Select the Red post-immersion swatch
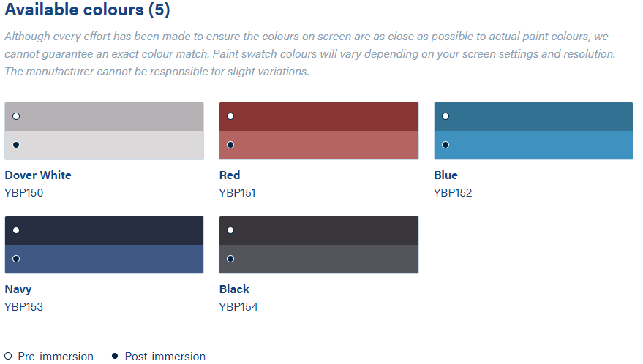 pyautogui.click(x=318, y=145)
